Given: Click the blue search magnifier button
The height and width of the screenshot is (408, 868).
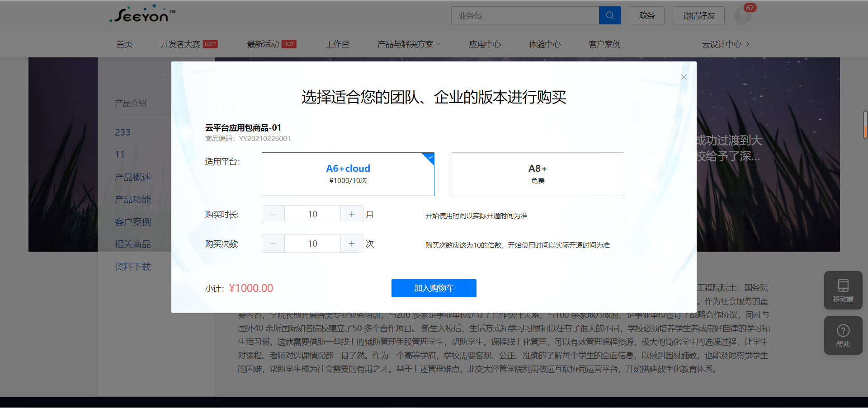Looking at the screenshot, I should pyautogui.click(x=609, y=15).
